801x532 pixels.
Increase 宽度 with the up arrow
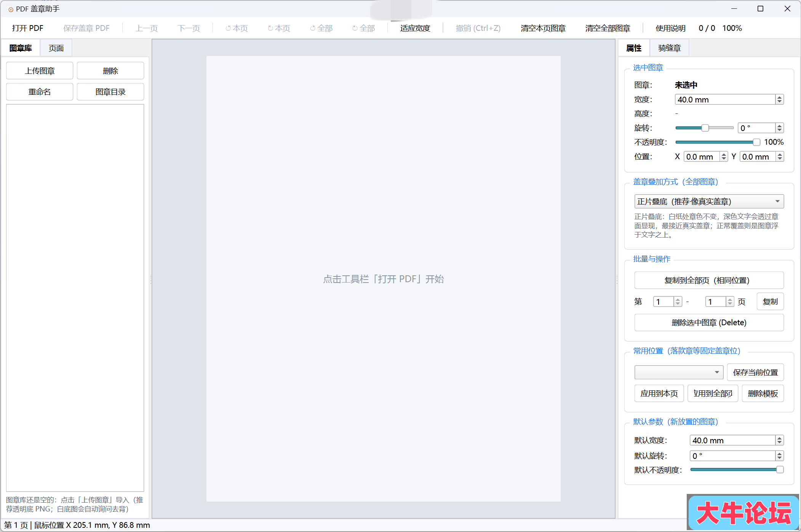pos(780,97)
